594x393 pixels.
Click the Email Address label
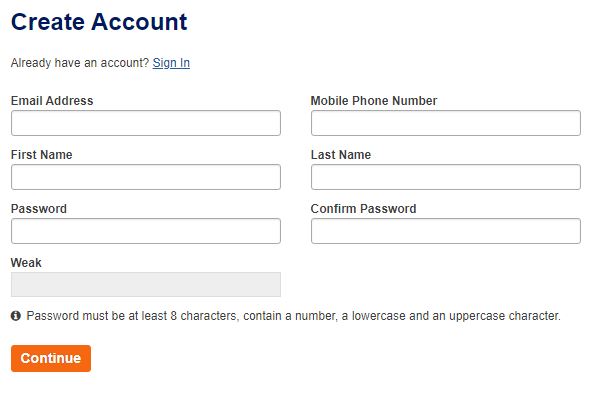click(52, 101)
